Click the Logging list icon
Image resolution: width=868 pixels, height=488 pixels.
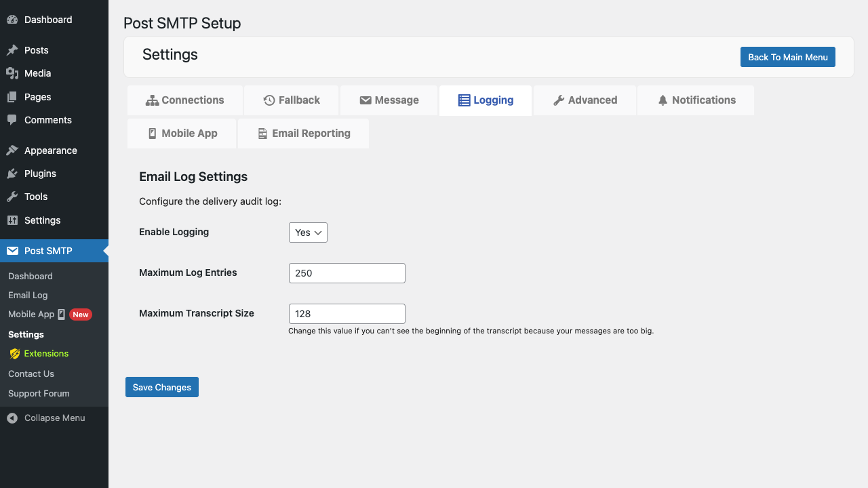[464, 100]
